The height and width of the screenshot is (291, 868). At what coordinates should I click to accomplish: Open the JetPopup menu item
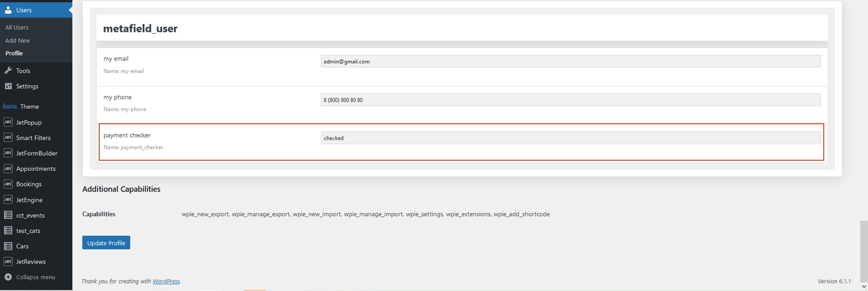coord(36,122)
